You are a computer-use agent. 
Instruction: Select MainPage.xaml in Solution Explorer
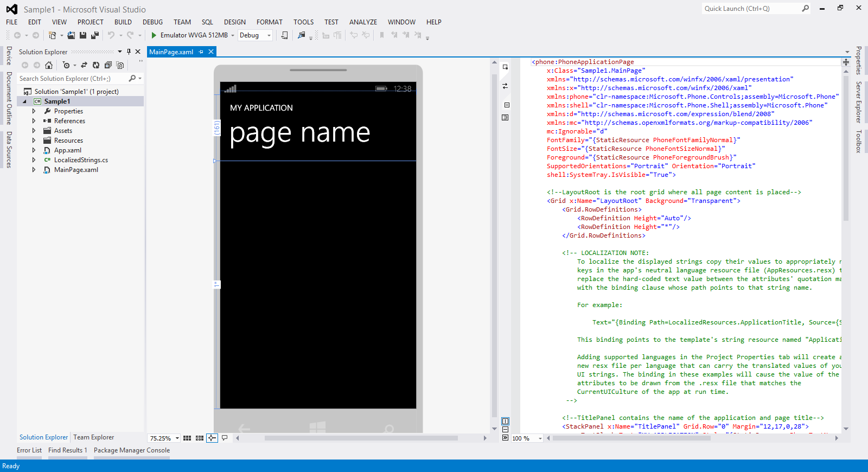point(76,170)
